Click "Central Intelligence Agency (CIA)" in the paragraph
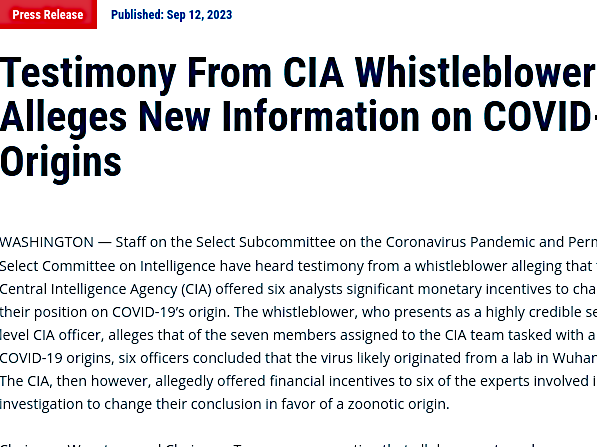Viewport: 597px width, 447px height. [105, 289]
